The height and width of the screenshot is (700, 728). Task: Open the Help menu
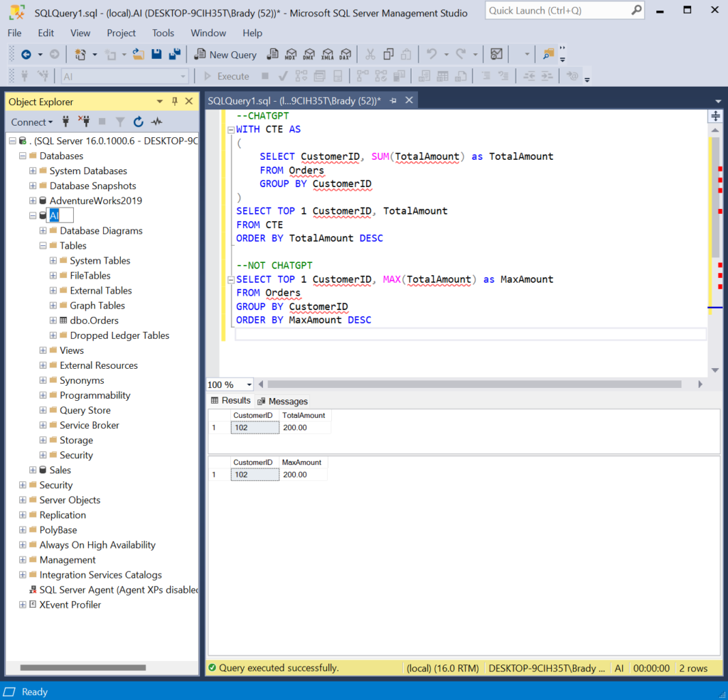[x=252, y=33]
